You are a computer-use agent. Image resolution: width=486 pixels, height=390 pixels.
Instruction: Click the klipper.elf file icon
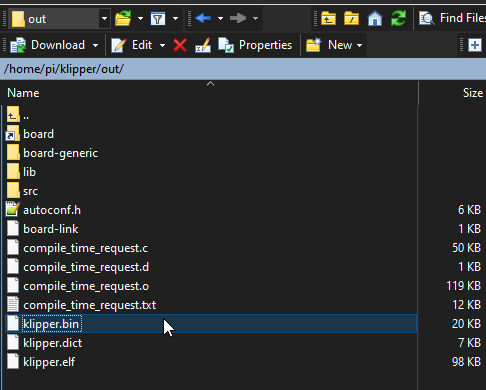[13, 362]
